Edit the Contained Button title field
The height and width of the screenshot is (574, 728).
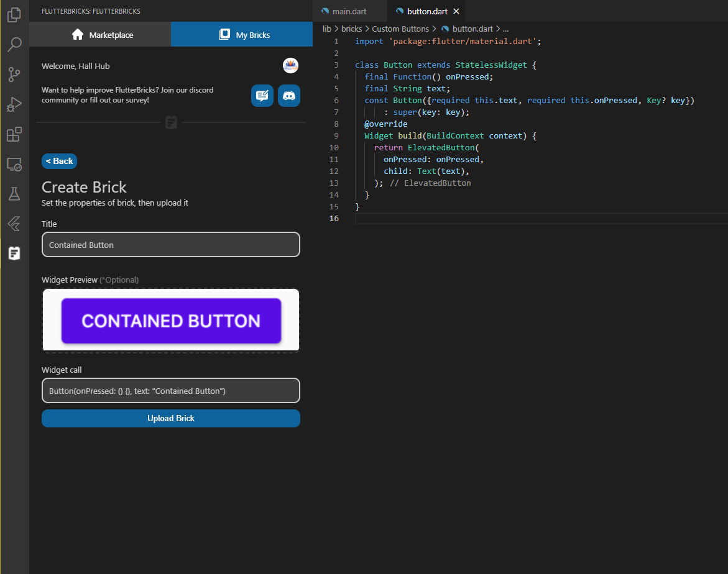170,245
